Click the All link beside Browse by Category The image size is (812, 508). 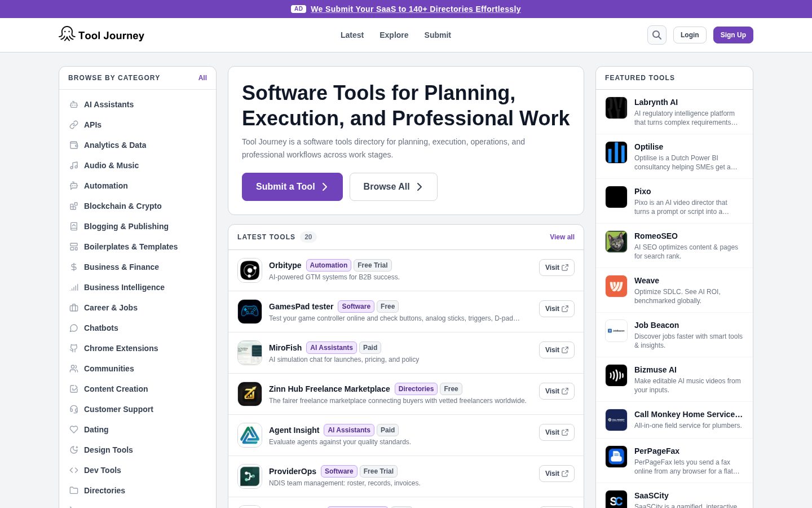click(202, 78)
